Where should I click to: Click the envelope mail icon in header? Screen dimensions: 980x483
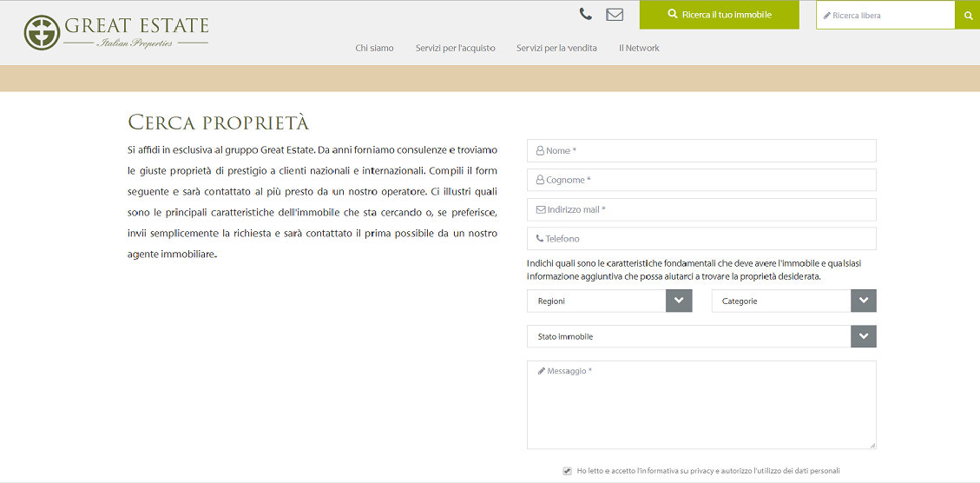coord(615,15)
